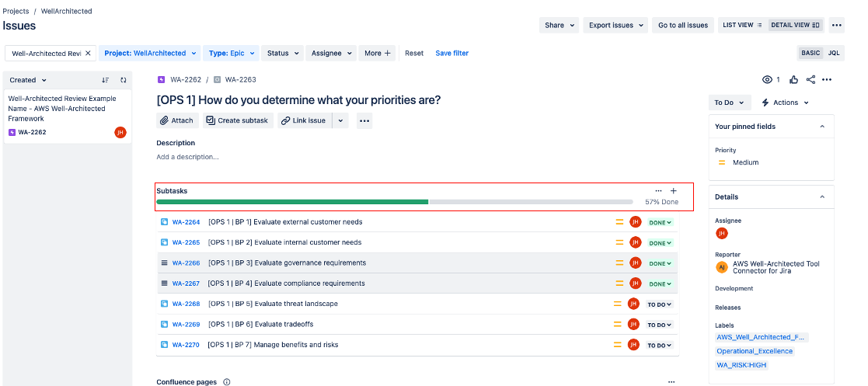This screenshot has height=386, width=868.
Task: Click the watch eye icon
Action: pos(767,80)
